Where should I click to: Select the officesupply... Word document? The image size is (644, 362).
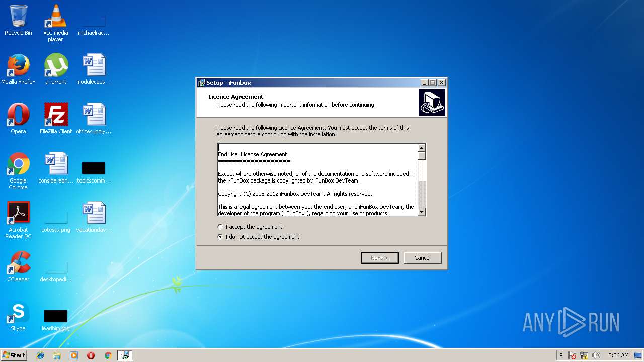pos(94,119)
